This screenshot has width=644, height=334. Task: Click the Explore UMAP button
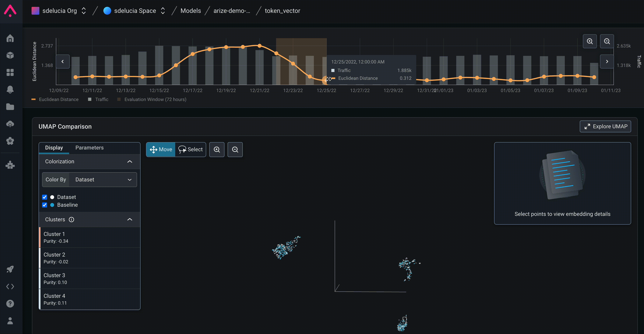(605, 127)
